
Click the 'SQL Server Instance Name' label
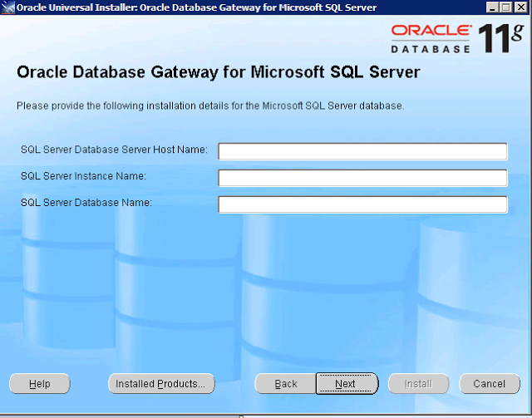point(83,176)
